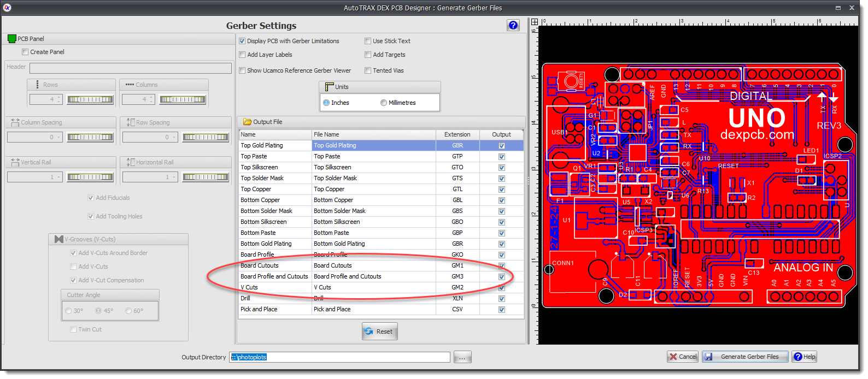Open the Column Spacing dropdown
This screenshot has height=379, width=868.
click(59, 137)
